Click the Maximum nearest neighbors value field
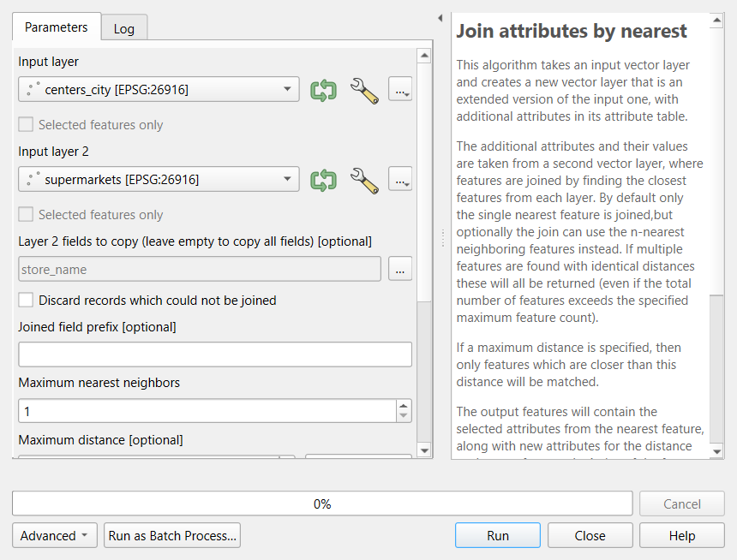The image size is (737, 560). [207, 411]
